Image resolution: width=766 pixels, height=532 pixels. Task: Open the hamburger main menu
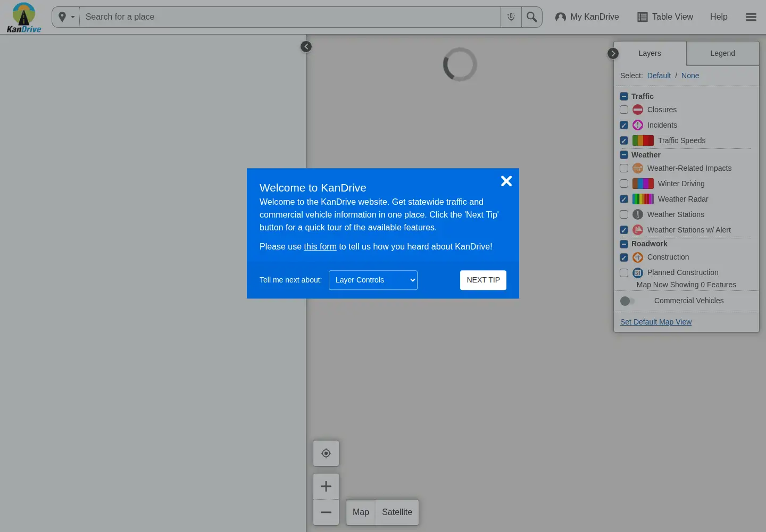tap(751, 17)
